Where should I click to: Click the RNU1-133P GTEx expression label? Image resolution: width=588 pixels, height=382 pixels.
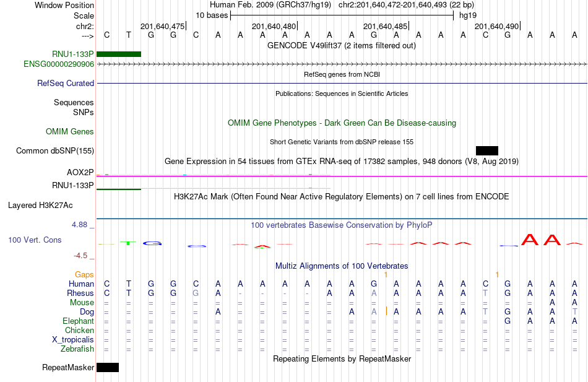click(x=73, y=185)
